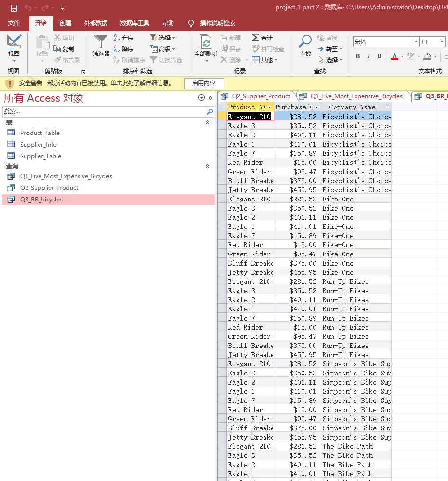Click the font color A icon
Image resolution: width=448 pixels, height=481 pixels.
coord(395,57)
